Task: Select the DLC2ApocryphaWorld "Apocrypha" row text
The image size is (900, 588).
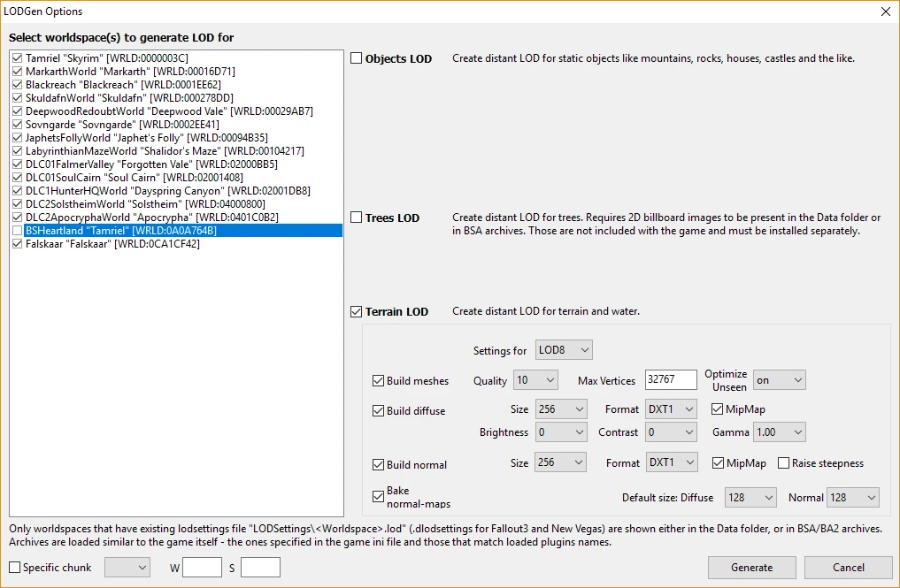Action: 152,217
